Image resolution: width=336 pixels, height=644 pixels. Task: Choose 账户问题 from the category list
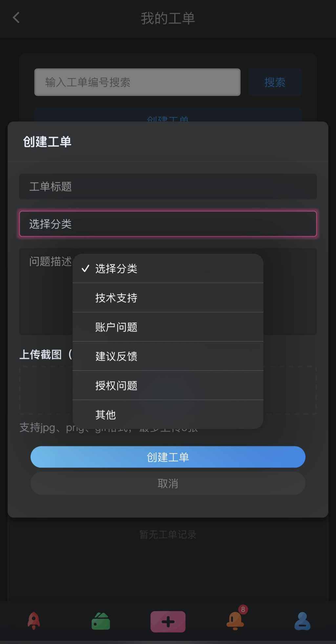(168, 327)
